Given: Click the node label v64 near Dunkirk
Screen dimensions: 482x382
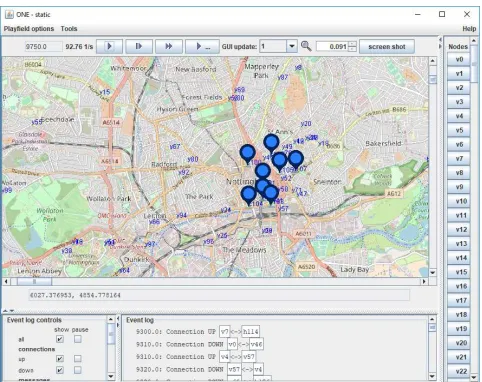Looking at the screenshot, I should click(124, 270).
